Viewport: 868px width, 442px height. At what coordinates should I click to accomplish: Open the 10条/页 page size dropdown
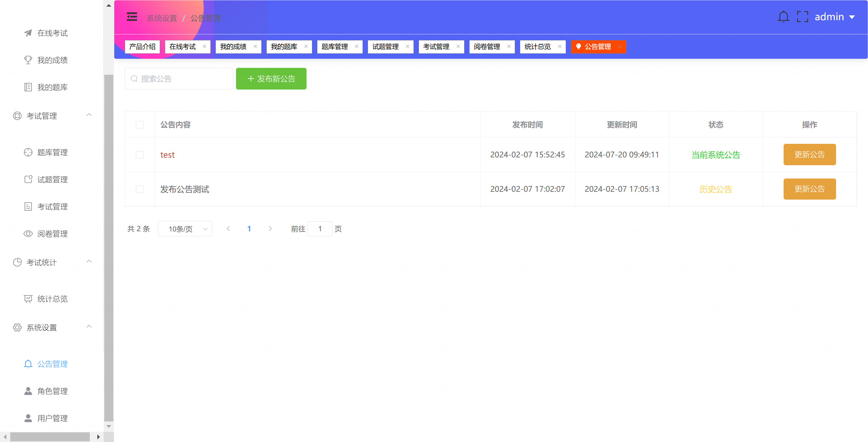click(185, 229)
